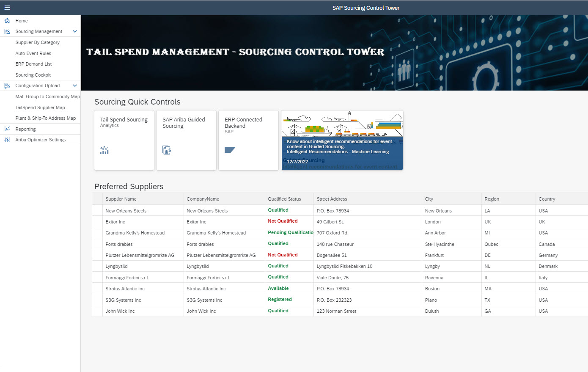Click the Ariba Optimizer Settings icon

tap(7, 140)
